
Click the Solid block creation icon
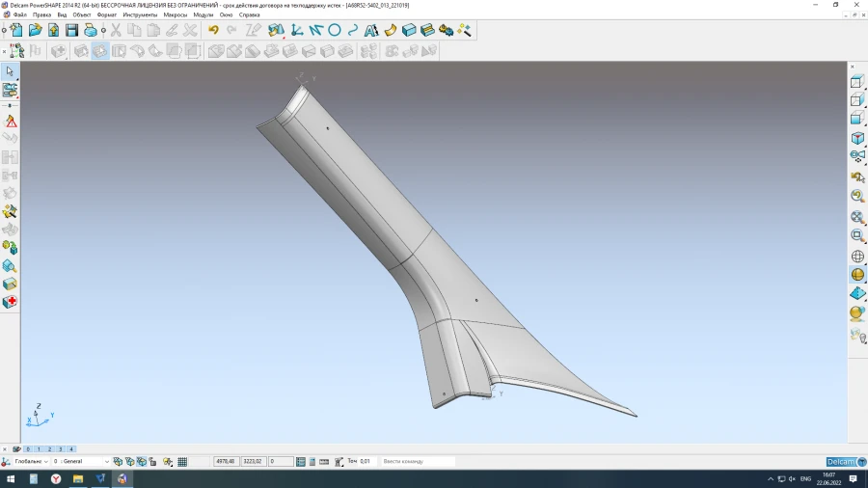click(x=409, y=30)
